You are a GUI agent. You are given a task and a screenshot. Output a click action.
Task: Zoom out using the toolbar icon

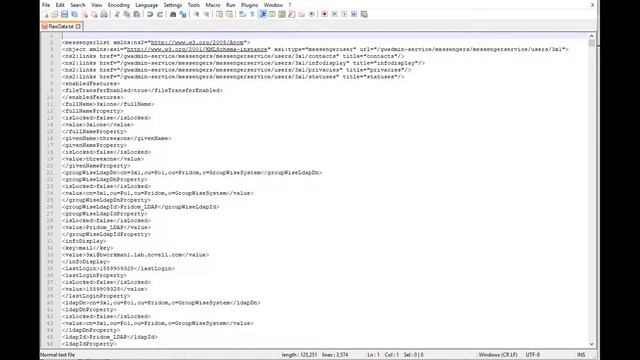click(x=207, y=14)
